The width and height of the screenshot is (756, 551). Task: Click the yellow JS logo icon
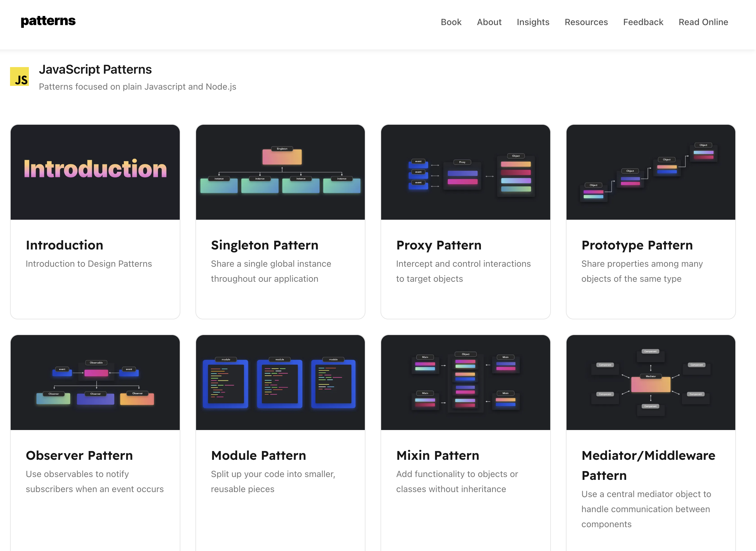[x=19, y=76]
